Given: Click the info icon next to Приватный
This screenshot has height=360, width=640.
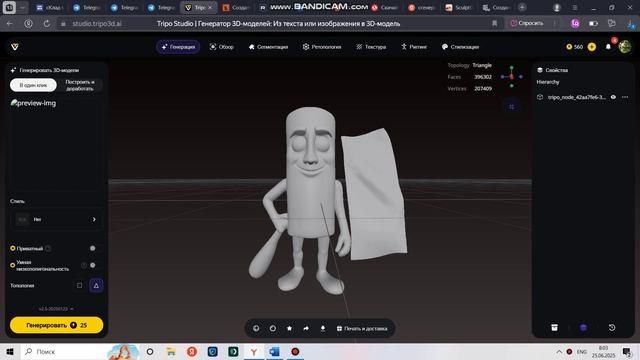Looking at the screenshot, I should pos(48,248).
